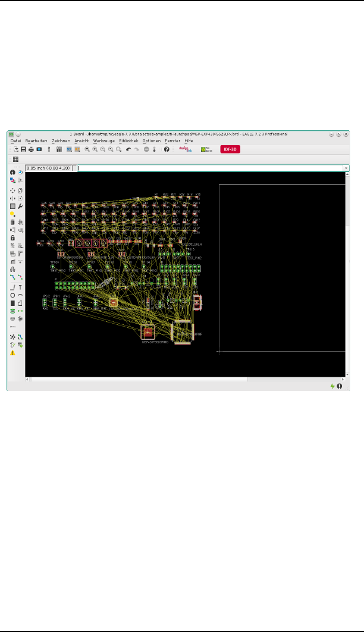
Task: Click the Open file toolbar icon
Action: pos(15,149)
